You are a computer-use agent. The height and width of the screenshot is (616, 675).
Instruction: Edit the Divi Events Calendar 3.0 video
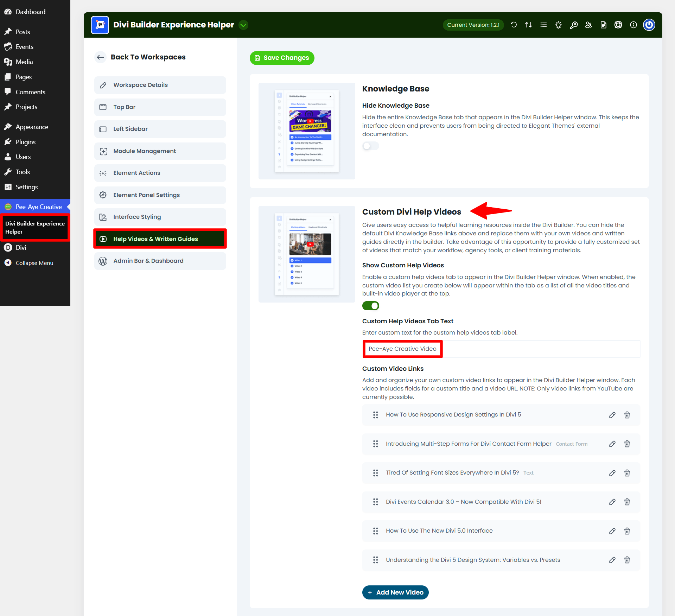click(x=612, y=502)
